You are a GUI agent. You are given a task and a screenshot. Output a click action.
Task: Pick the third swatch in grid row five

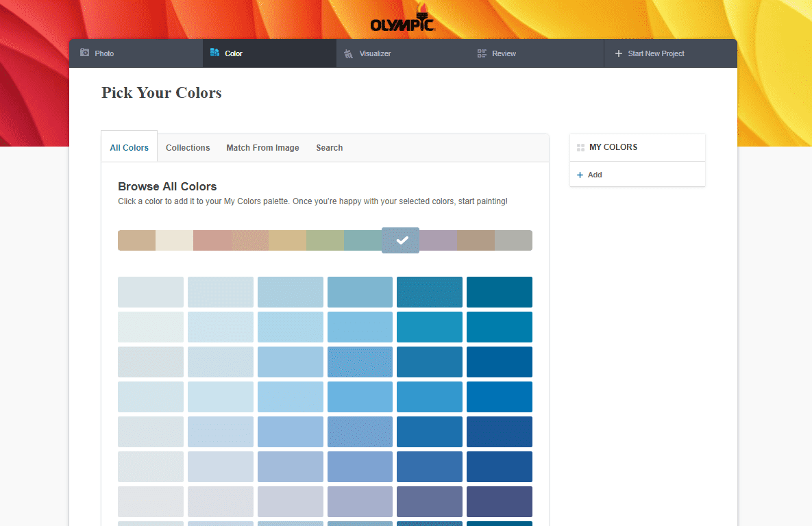[x=291, y=431]
